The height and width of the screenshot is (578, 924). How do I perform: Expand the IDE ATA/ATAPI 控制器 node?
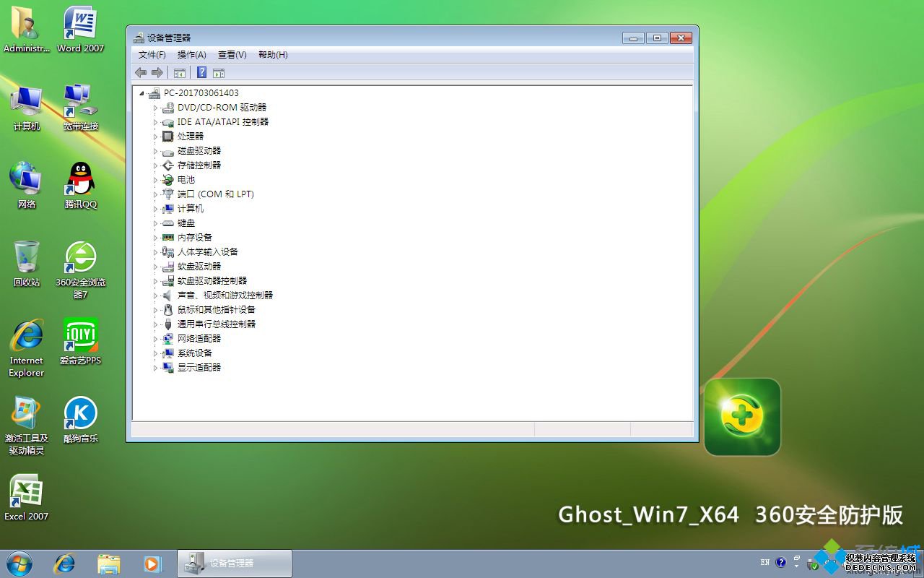[155, 122]
